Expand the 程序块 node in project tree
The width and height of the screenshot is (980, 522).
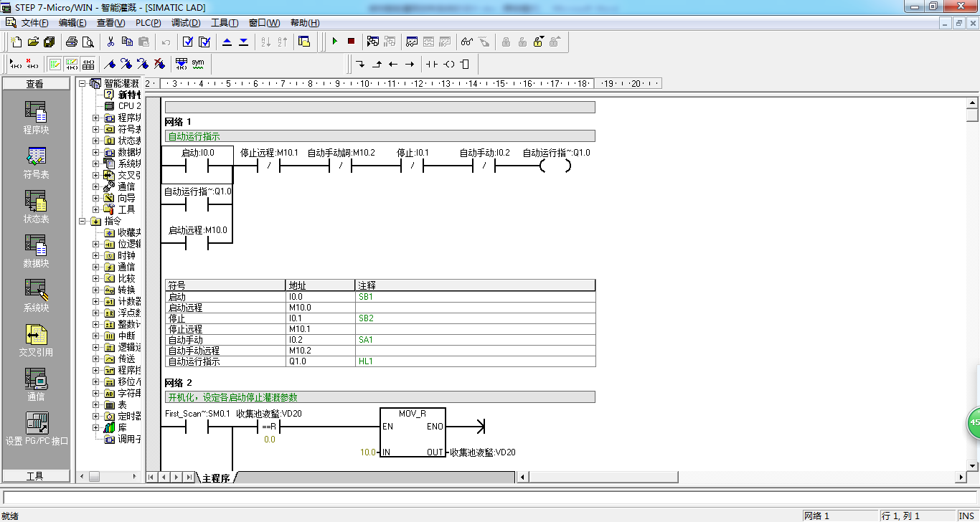click(x=96, y=118)
